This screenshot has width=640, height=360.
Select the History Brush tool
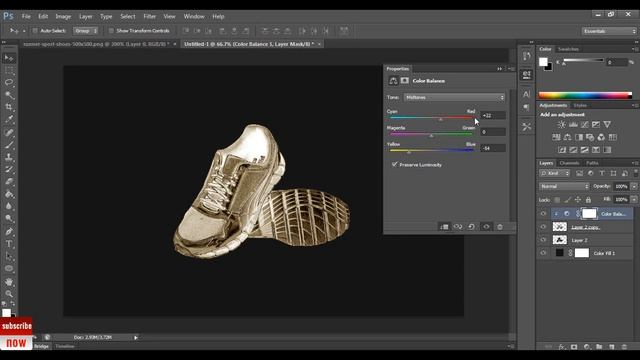click(9, 169)
